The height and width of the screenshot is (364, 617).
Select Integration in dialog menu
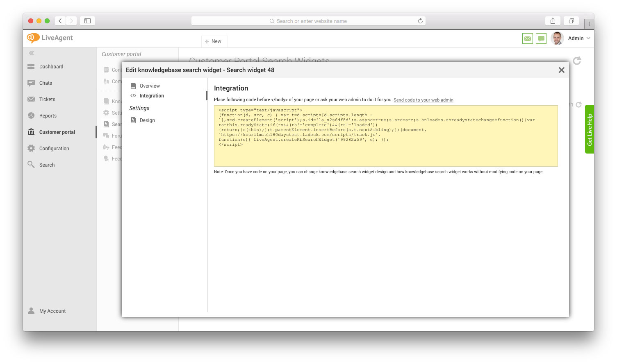pos(152,96)
